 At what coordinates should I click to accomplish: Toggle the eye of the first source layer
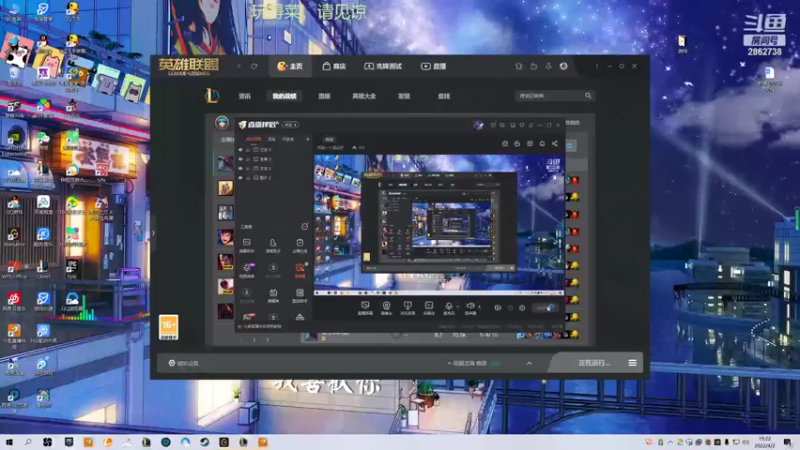coord(240,150)
